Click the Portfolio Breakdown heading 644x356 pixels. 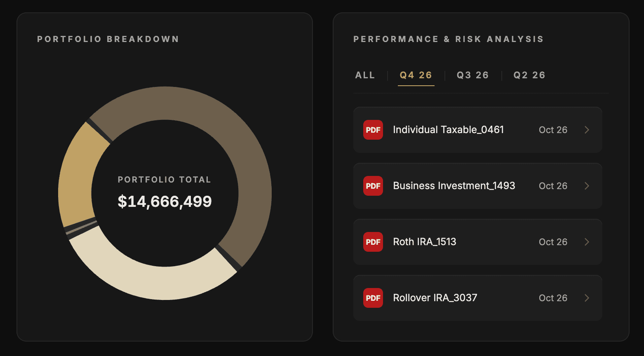pos(108,39)
